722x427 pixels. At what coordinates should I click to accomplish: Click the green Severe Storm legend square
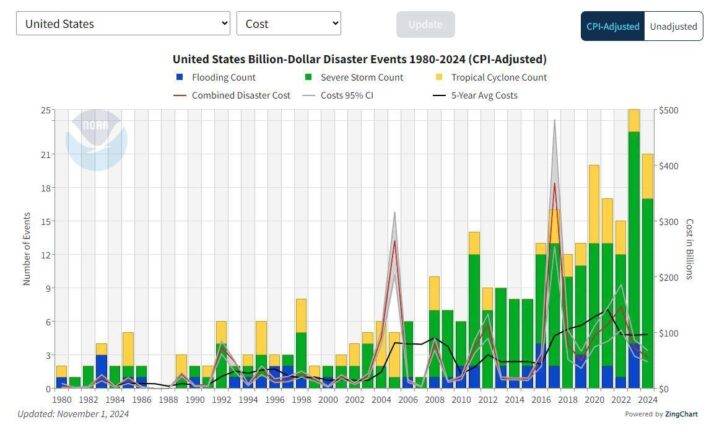coord(309,77)
